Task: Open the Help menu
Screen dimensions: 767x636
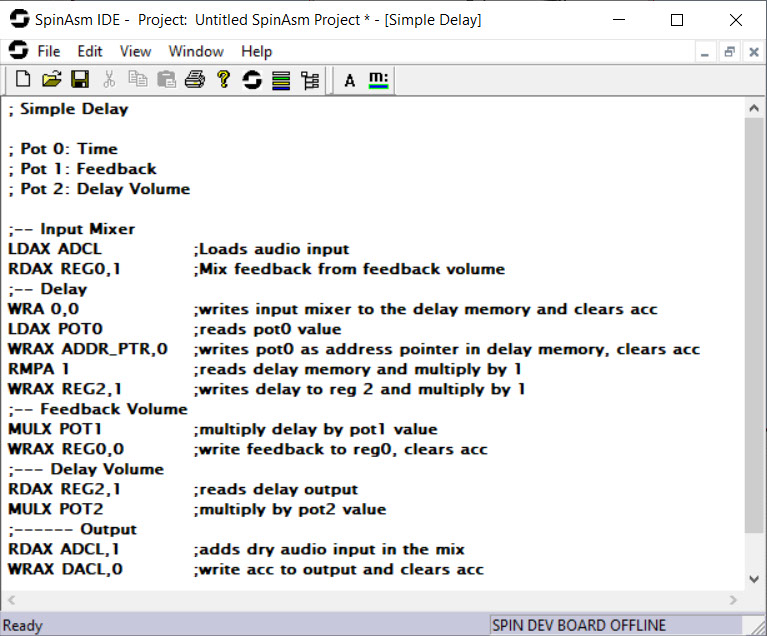Action: tap(256, 51)
